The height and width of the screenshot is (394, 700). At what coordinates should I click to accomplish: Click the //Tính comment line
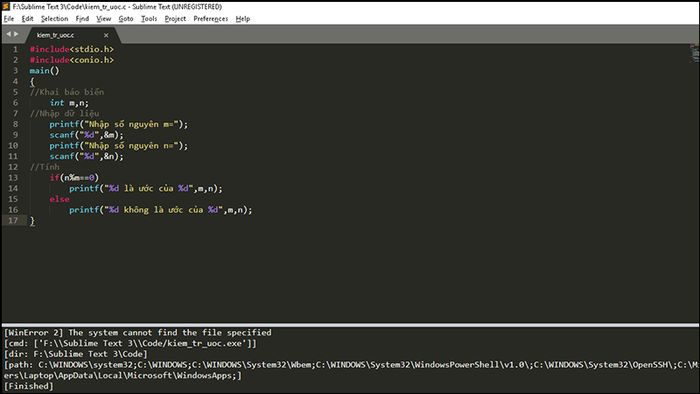44,167
